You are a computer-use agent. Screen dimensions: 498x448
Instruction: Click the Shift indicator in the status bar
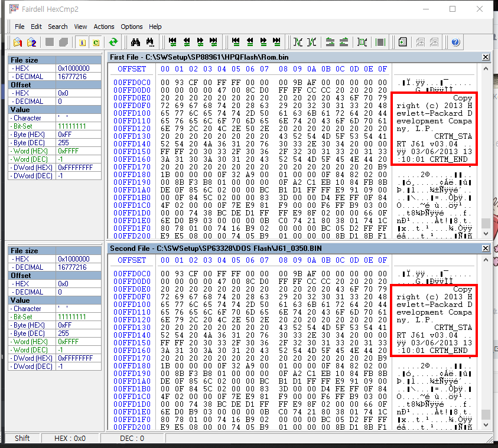(22, 438)
